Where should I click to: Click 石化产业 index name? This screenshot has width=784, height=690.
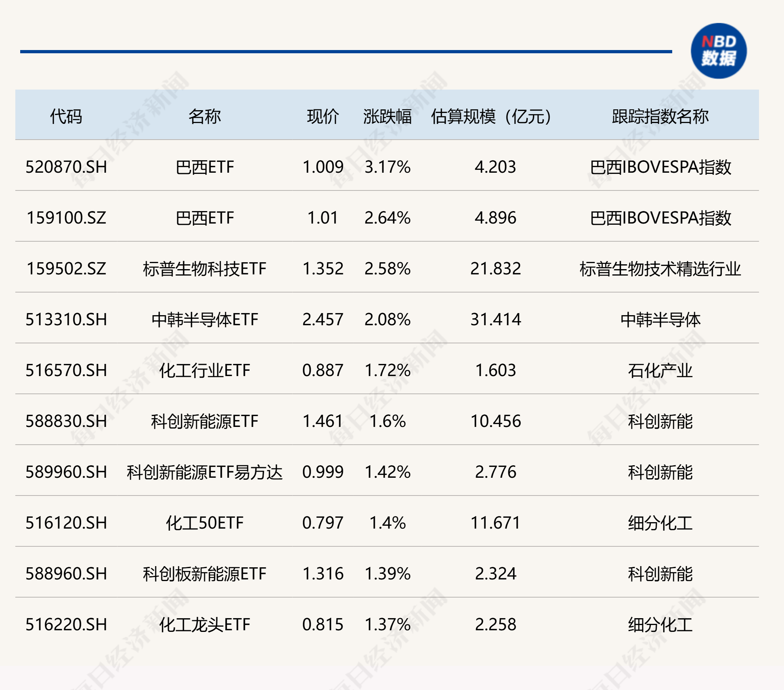[660, 370]
